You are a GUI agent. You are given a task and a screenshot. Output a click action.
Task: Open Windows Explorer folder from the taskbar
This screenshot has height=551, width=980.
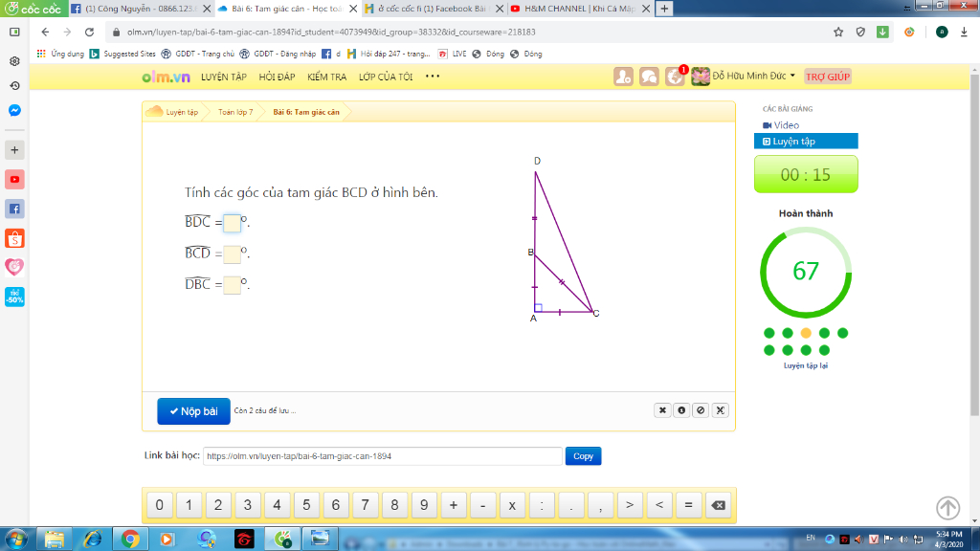[x=55, y=539]
